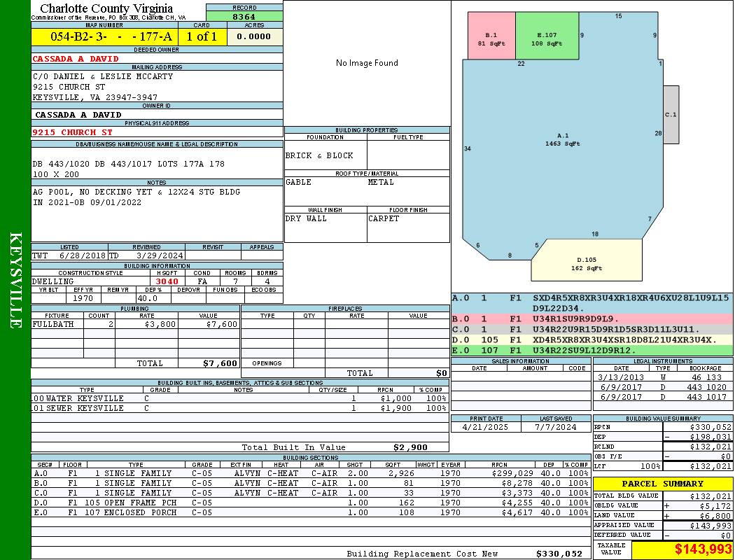Click WATER KEYSVILLE built-in row
Screen dimensions: 735x560
[x=239, y=398]
